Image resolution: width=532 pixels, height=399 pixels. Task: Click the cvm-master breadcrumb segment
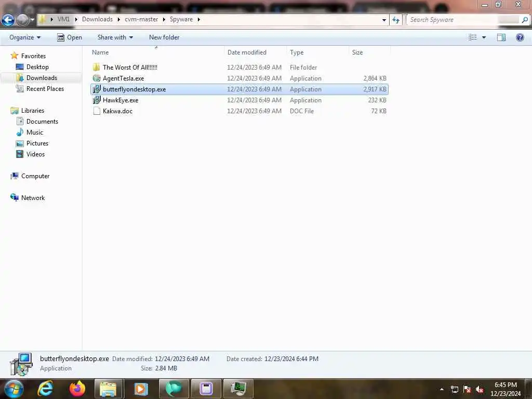(x=141, y=19)
